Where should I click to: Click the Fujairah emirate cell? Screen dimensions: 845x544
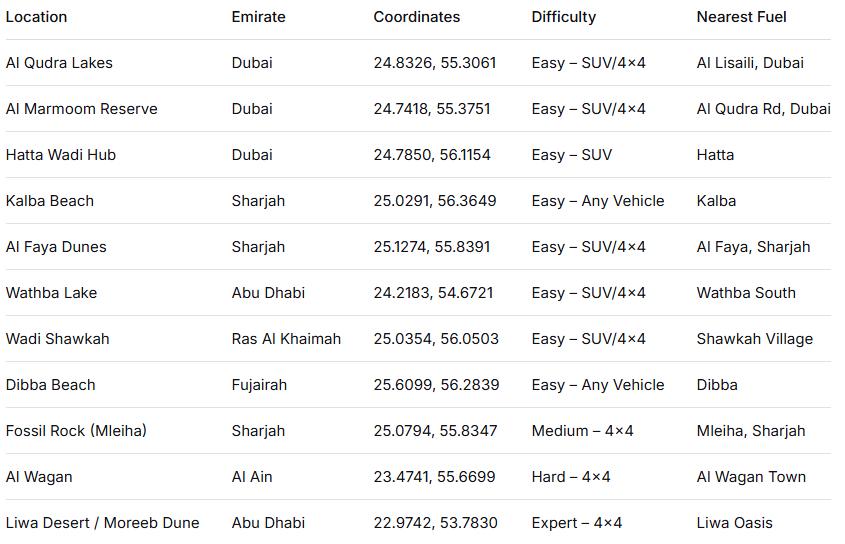click(259, 385)
